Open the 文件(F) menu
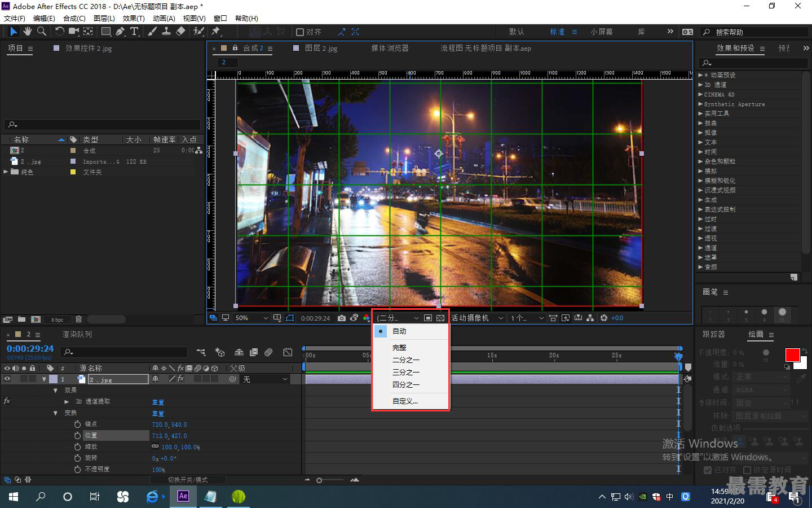812x508 pixels. pos(14,18)
